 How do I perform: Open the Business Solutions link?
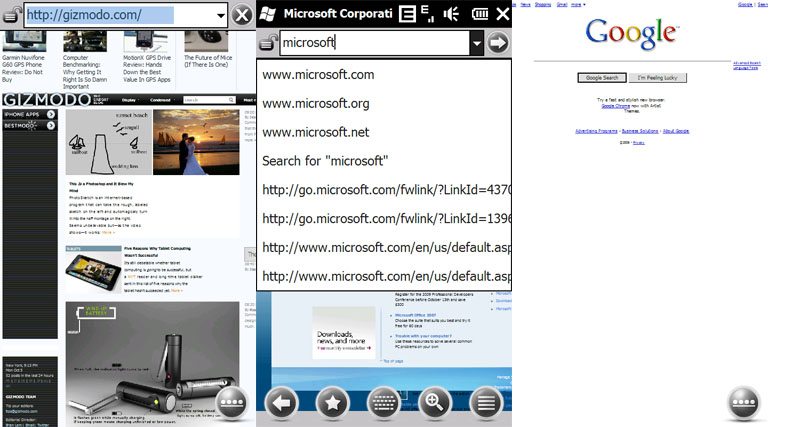tap(640, 131)
